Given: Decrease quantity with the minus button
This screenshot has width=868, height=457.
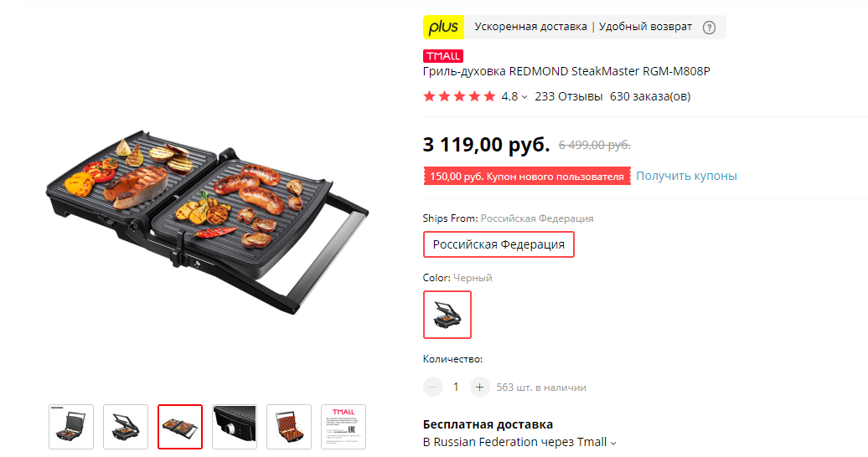Looking at the screenshot, I should [433, 387].
